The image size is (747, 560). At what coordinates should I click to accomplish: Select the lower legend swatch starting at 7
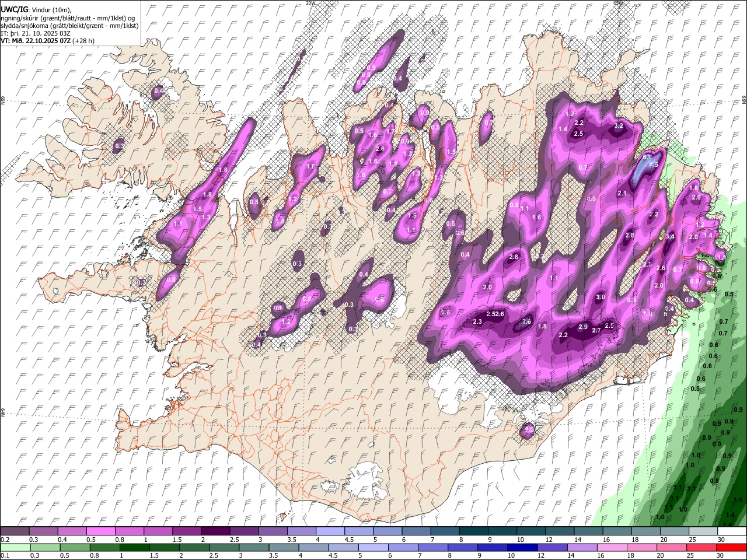(433, 547)
